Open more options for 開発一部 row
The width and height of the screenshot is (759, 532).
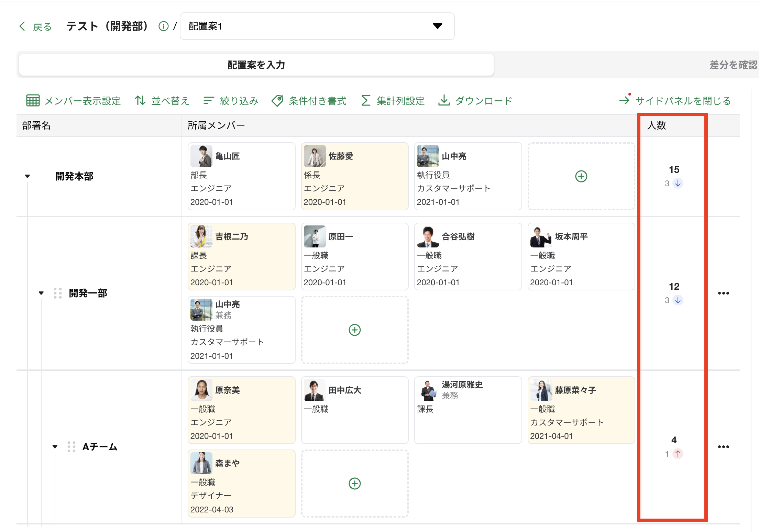pyautogui.click(x=723, y=293)
